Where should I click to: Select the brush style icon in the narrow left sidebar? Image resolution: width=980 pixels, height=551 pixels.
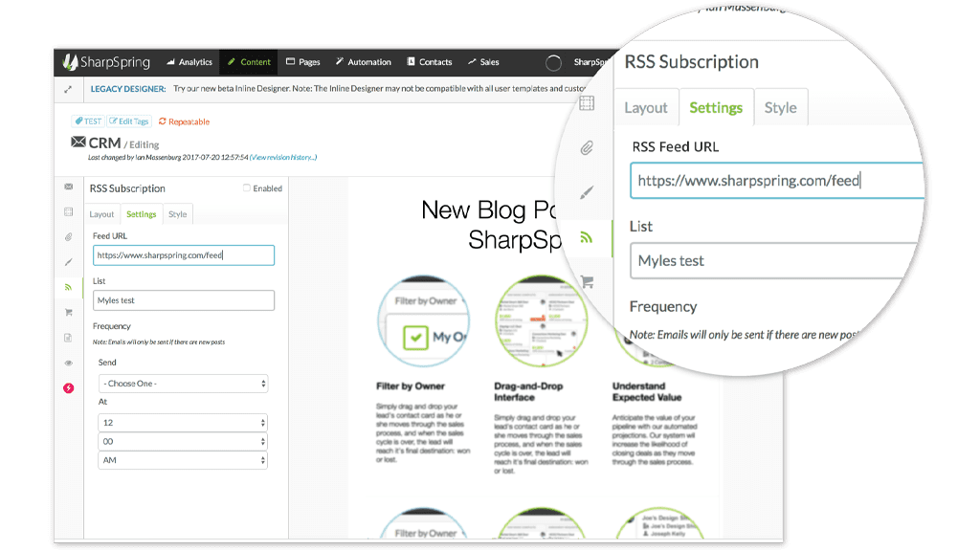coord(69,262)
